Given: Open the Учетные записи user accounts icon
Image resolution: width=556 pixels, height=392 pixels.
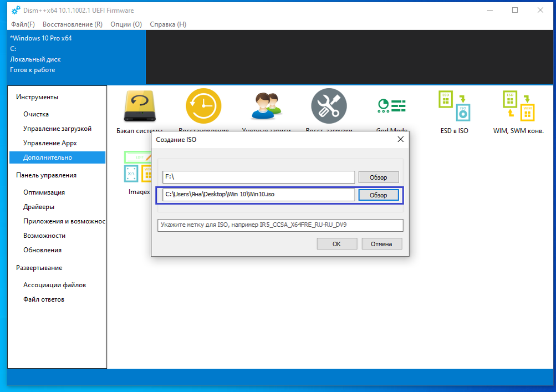Looking at the screenshot, I should pyautogui.click(x=266, y=106).
